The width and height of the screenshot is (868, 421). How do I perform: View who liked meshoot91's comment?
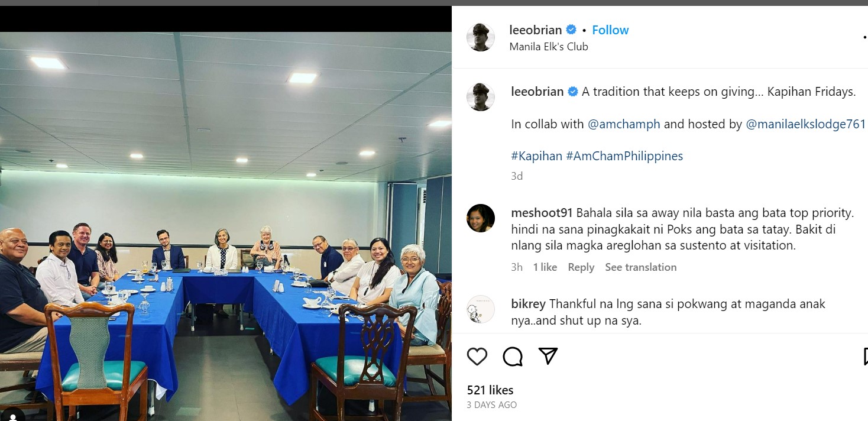click(545, 267)
